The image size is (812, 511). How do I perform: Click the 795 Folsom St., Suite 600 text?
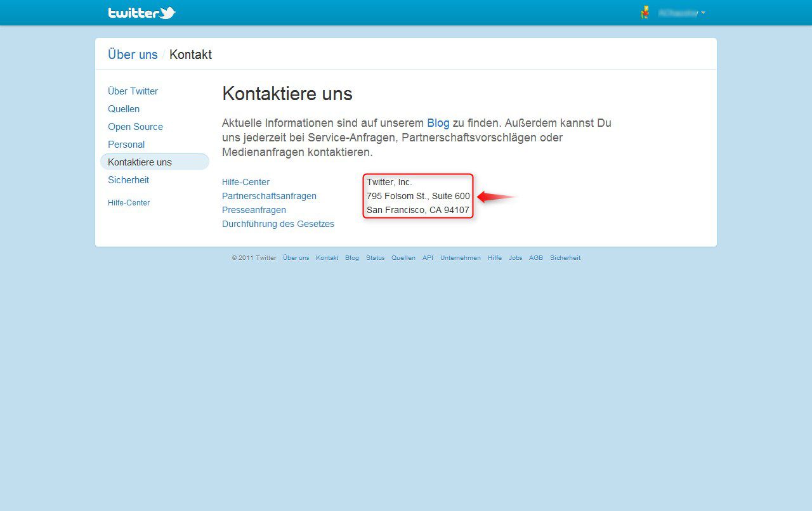click(x=418, y=196)
